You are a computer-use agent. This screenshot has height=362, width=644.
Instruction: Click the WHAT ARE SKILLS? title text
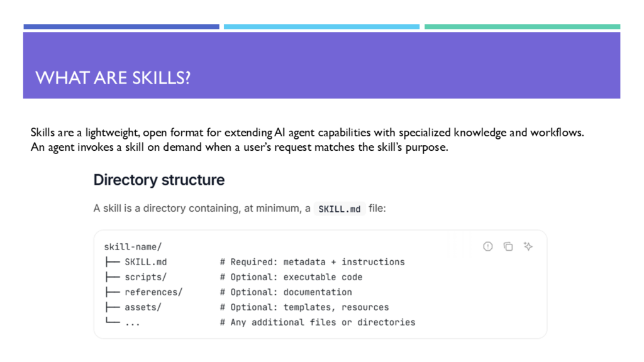(x=113, y=78)
